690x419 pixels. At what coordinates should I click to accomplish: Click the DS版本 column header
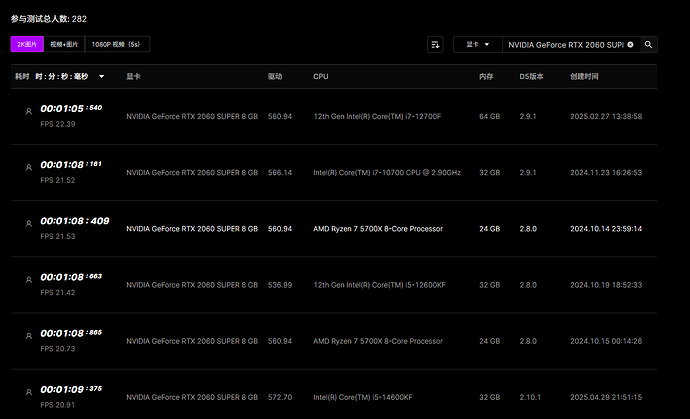click(x=532, y=77)
